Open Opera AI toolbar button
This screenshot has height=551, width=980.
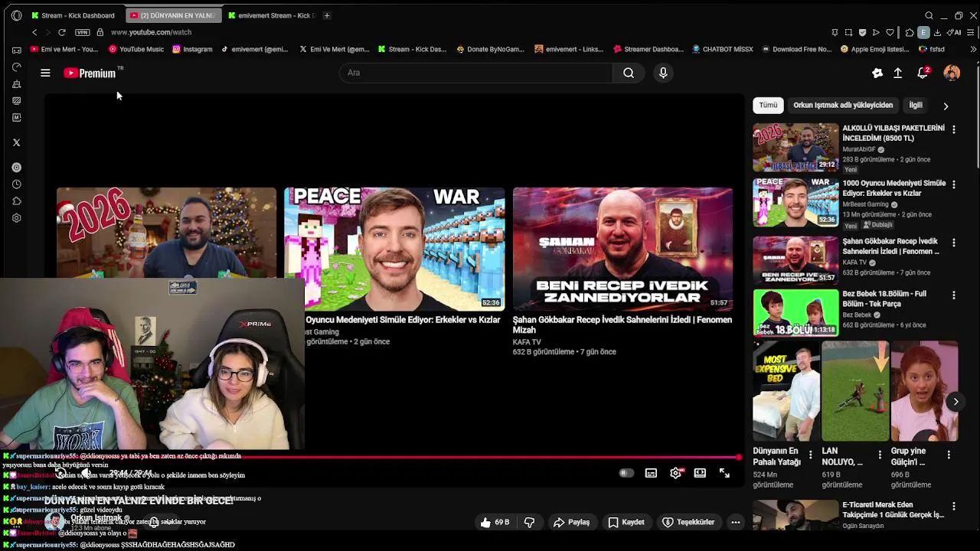(x=955, y=32)
